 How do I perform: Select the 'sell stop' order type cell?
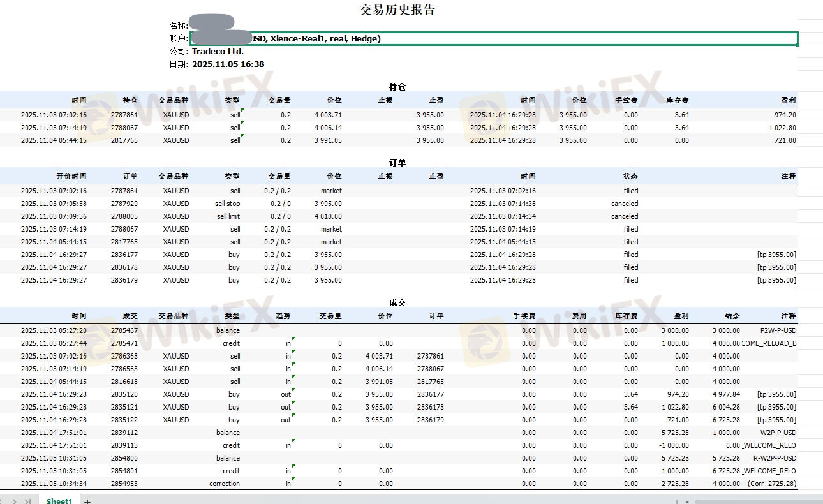point(228,204)
